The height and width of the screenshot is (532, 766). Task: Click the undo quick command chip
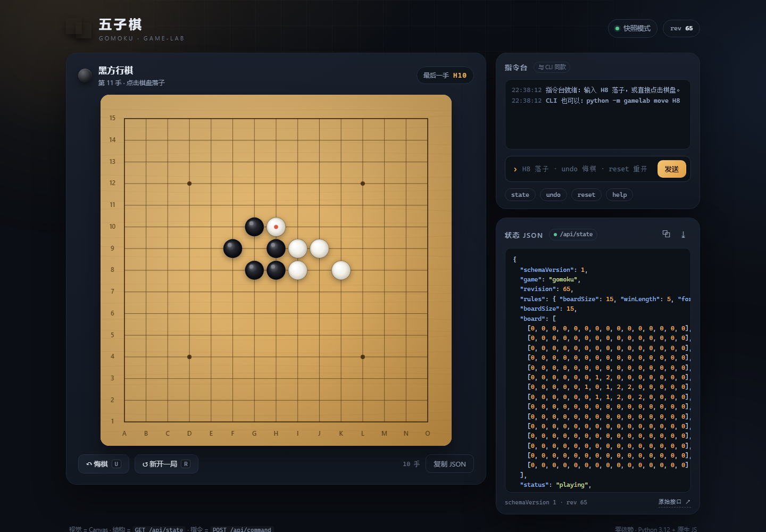point(553,195)
